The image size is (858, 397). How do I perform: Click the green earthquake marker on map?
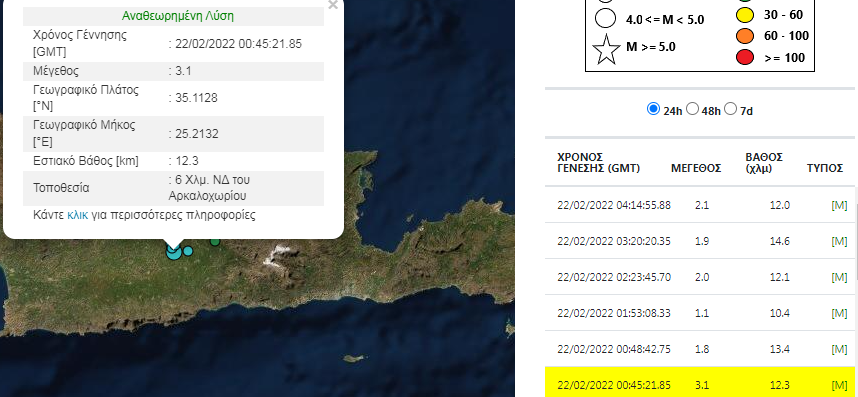tap(215, 241)
